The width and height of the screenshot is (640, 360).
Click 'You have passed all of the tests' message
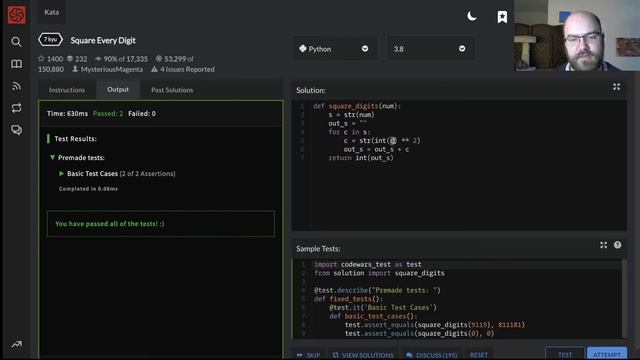click(110, 224)
